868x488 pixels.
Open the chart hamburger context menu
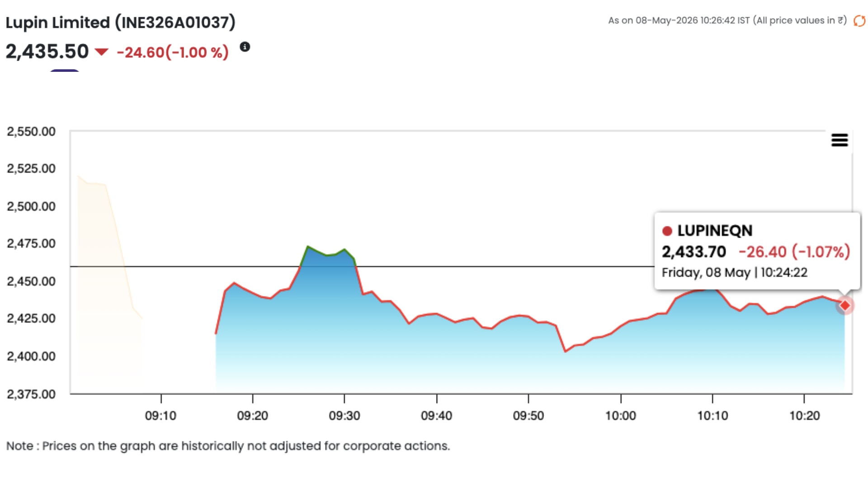pos(840,140)
